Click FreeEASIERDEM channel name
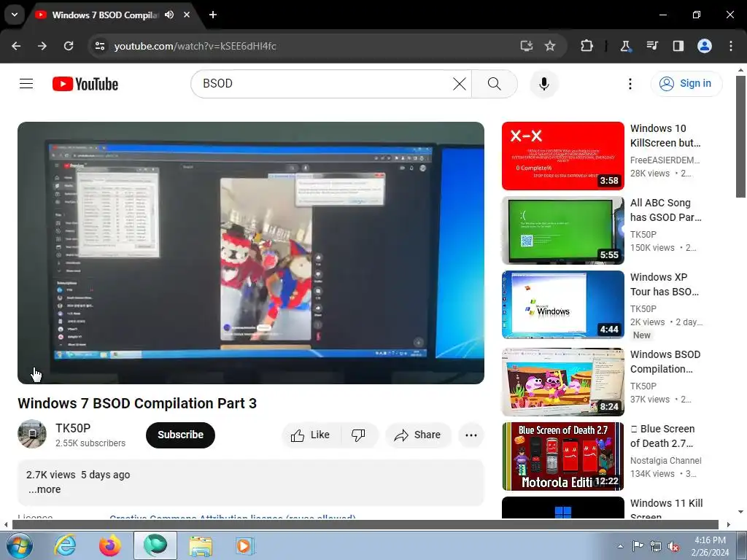The image size is (747, 560). coord(665,160)
